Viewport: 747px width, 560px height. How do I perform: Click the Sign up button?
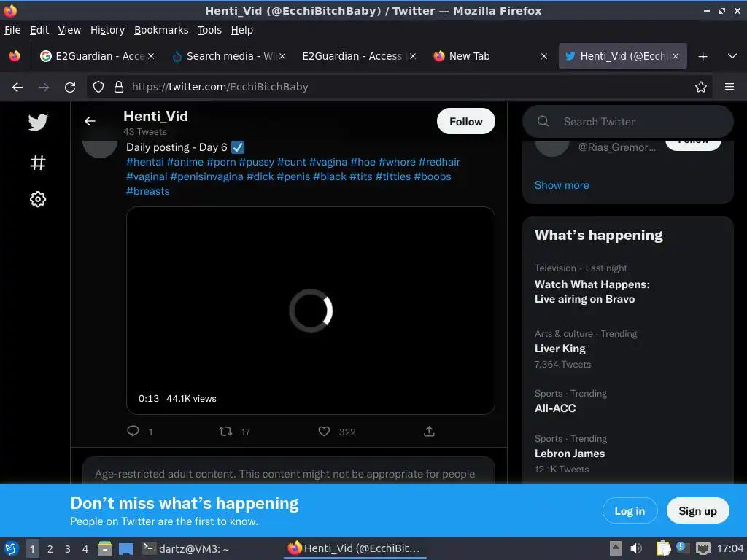pos(697,511)
